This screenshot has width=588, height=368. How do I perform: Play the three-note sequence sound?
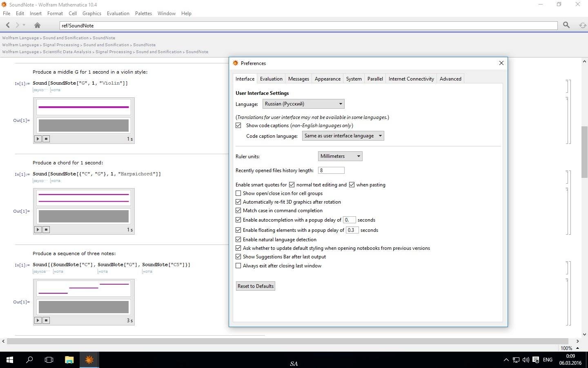click(38, 320)
